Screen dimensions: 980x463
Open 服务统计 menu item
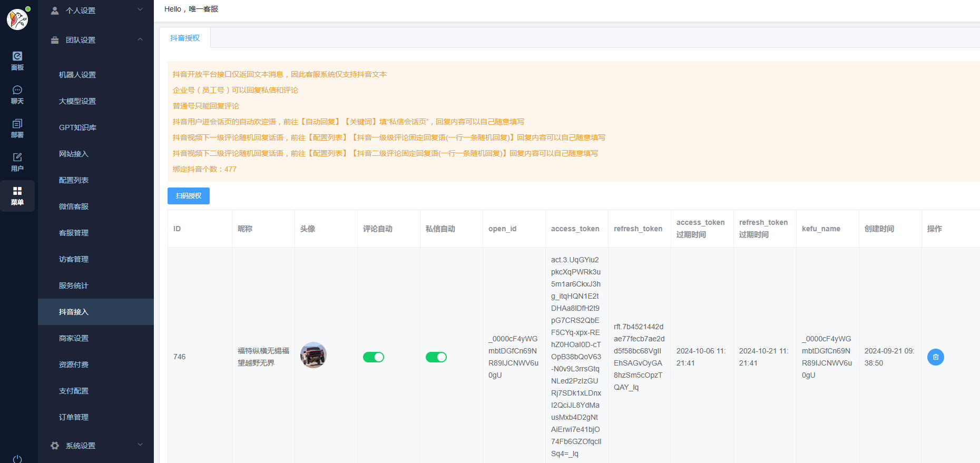click(96, 285)
